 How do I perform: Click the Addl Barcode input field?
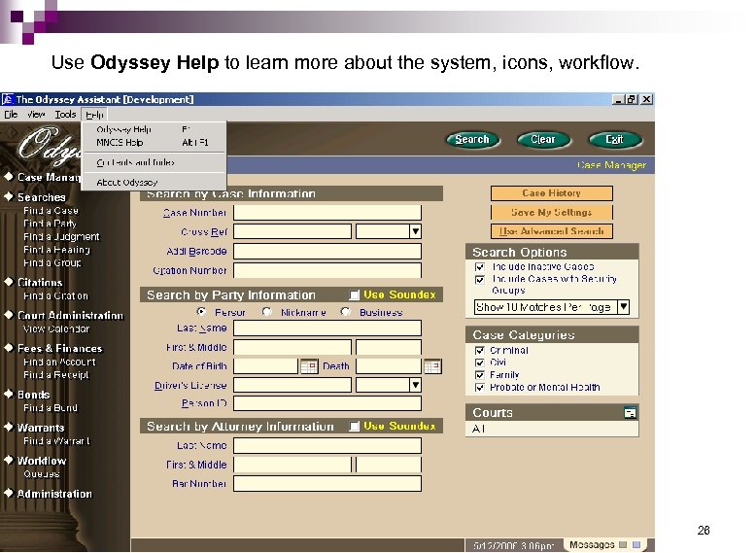[x=327, y=251]
